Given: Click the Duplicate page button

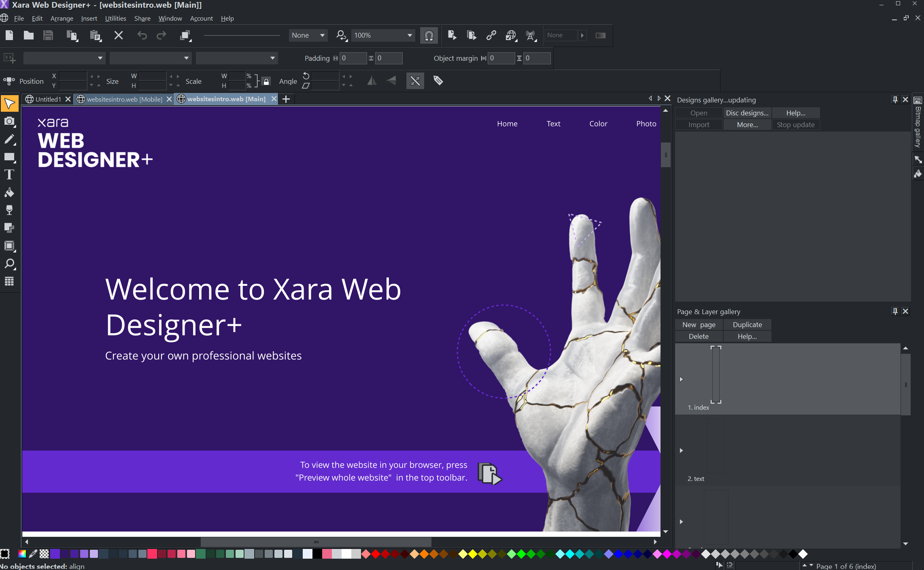Looking at the screenshot, I should tap(747, 325).
